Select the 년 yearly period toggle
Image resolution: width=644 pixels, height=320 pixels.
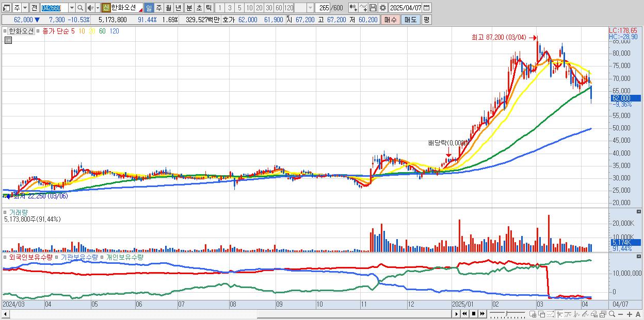pos(178,8)
